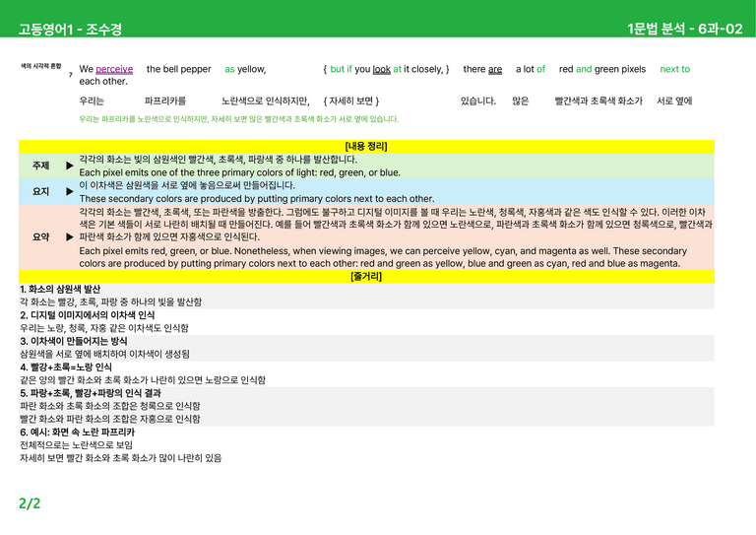Click the underlined phrase look at
Screen dimensions: 756x535
tap(387, 69)
